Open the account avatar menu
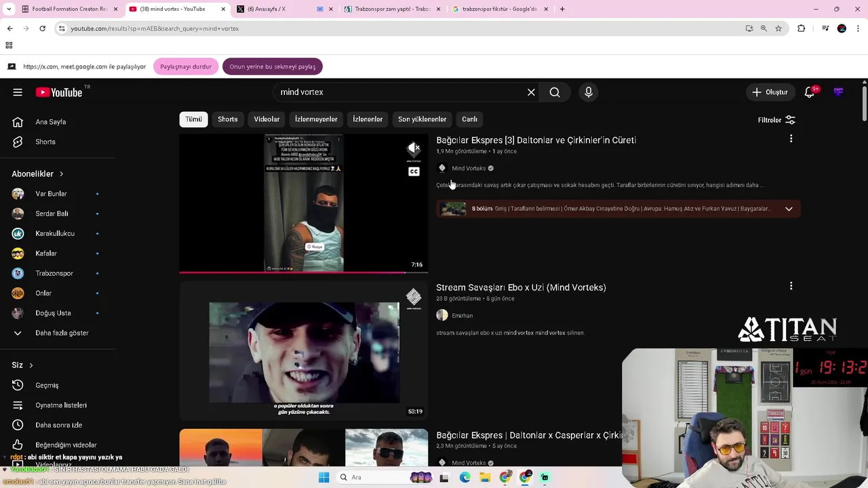This screenshot has width=868, height=488. [839, 92]
